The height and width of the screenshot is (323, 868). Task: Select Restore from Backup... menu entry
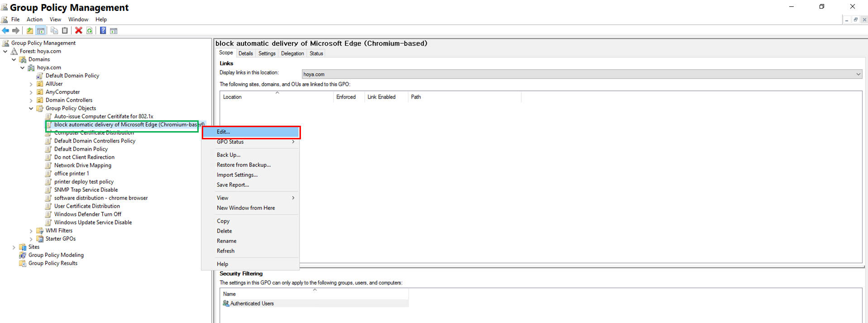(x=250, y=165)
